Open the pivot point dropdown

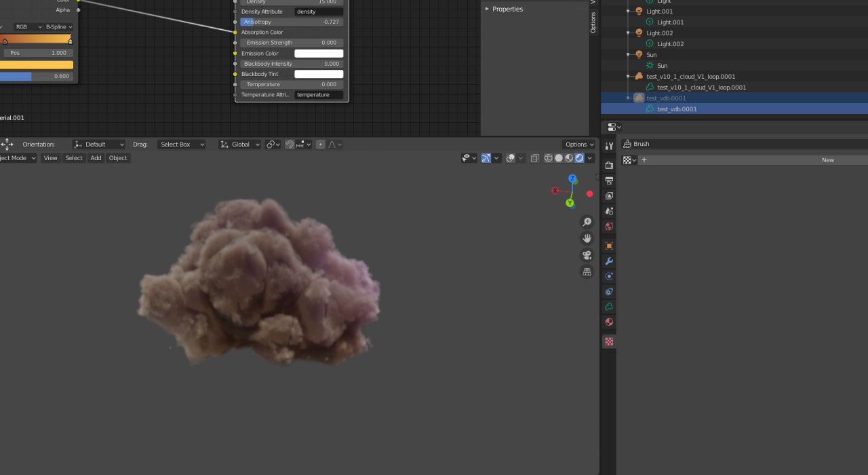pos(273,145)
